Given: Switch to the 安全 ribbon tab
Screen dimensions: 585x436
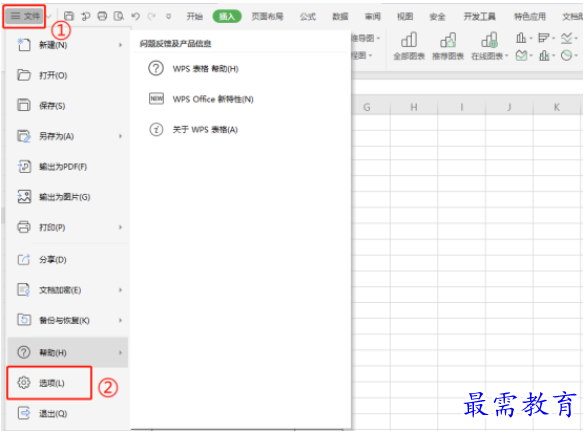Looking at the screenshot, I should click(x=437, y=16).
